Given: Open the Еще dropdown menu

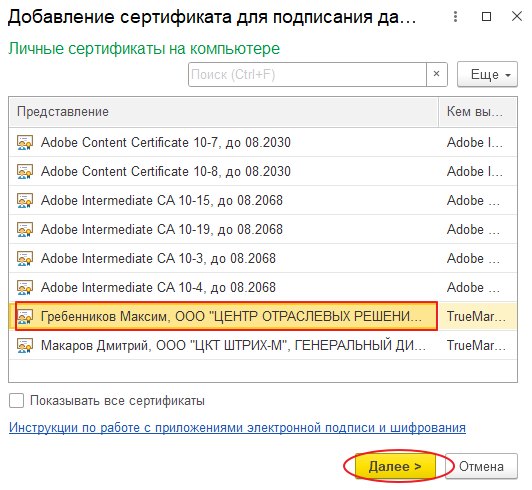Looking at the screenshot, I should click(487, 74).
